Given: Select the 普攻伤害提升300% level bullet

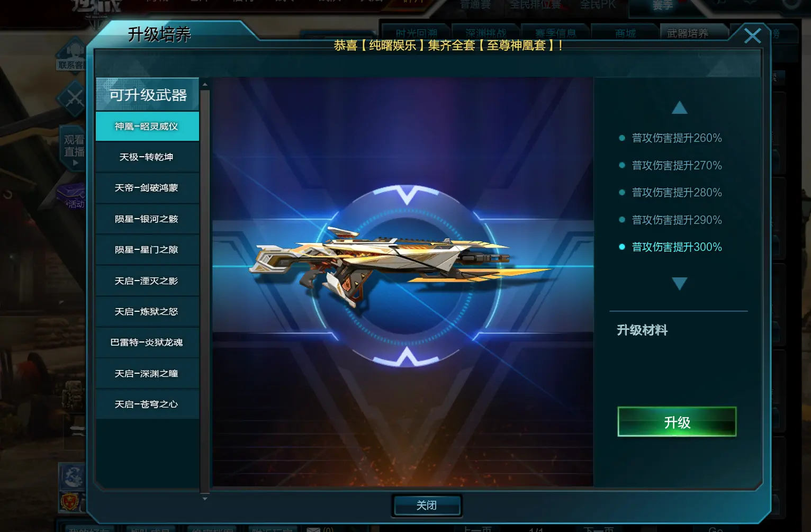Looking at the screenshot, I should pos(622,247).
